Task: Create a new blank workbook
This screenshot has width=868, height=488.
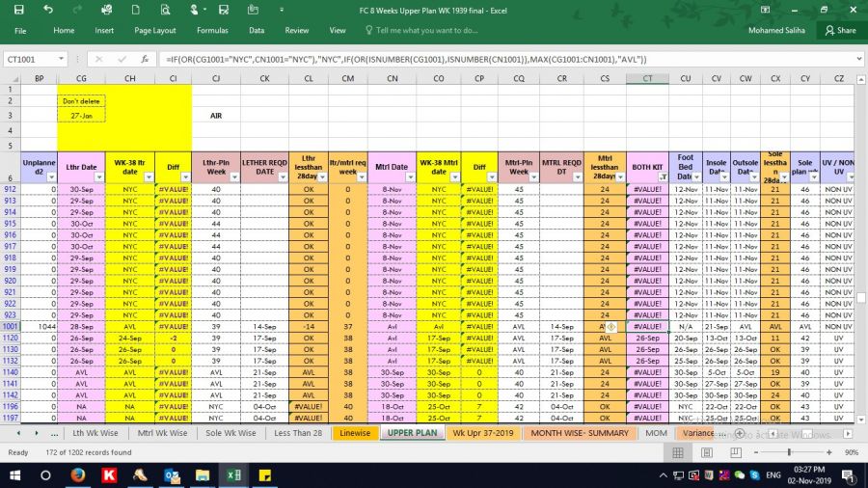Action: (x=136, y=10)
